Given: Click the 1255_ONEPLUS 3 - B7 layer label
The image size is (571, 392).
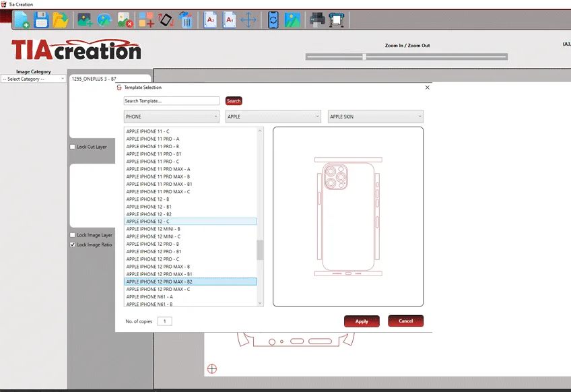Looking at the screenshot, I should click(x=94, y=79).
